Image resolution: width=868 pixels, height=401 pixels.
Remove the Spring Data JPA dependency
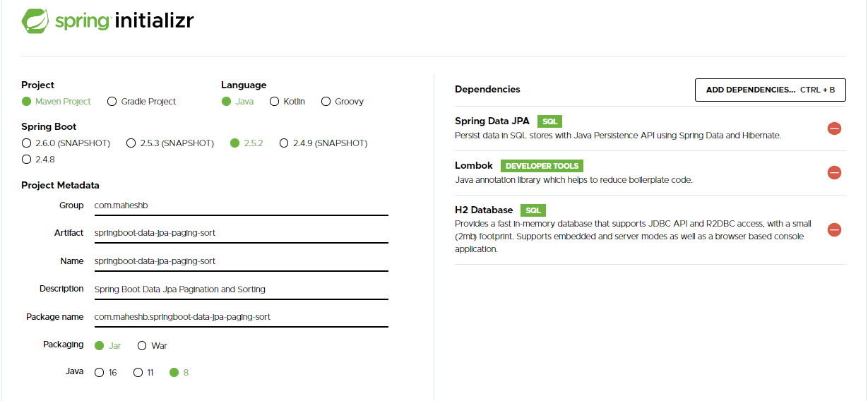(834, 128)
